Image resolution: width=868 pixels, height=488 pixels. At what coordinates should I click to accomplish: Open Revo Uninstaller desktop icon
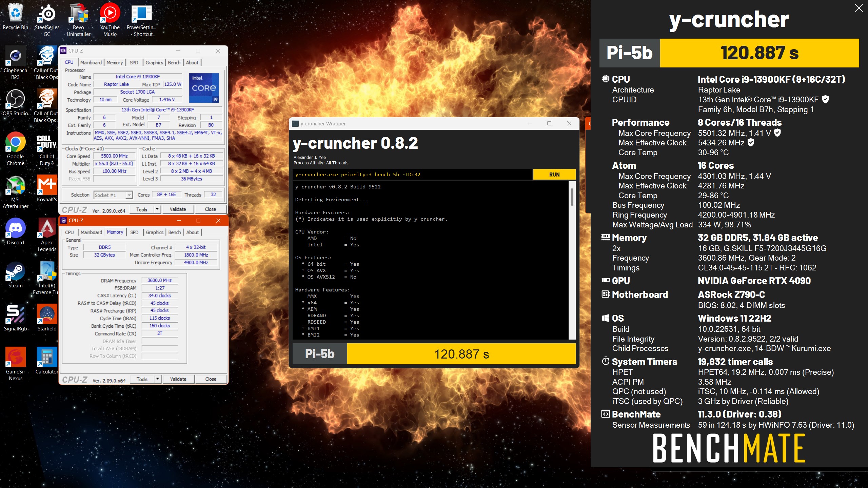78,20
